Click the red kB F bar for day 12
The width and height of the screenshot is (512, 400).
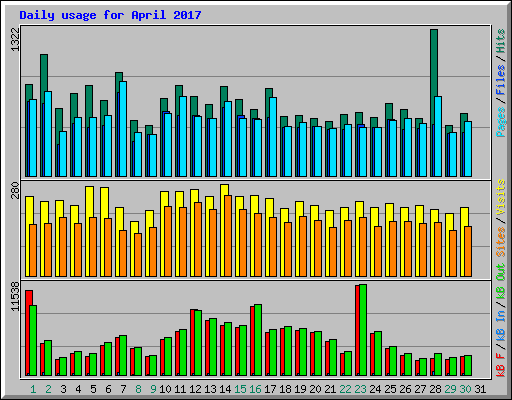(193, 343)
